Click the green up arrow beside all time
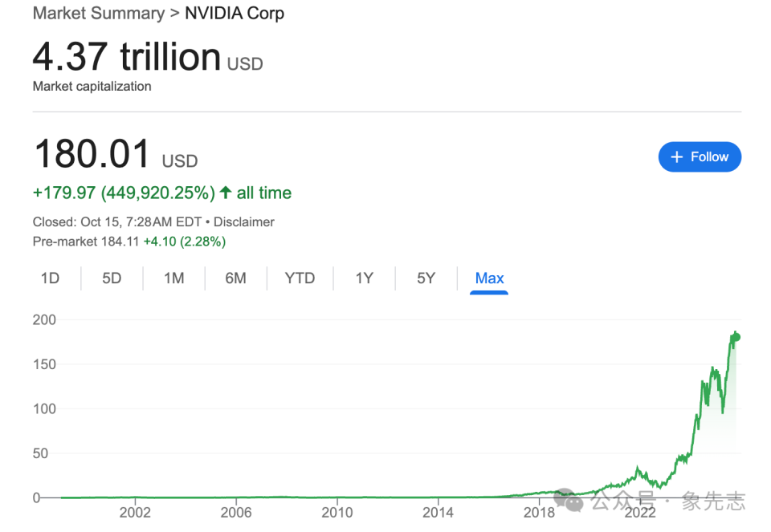Image resolution: width=771 pixels, height=532 pixels. [x=226, y=193]
